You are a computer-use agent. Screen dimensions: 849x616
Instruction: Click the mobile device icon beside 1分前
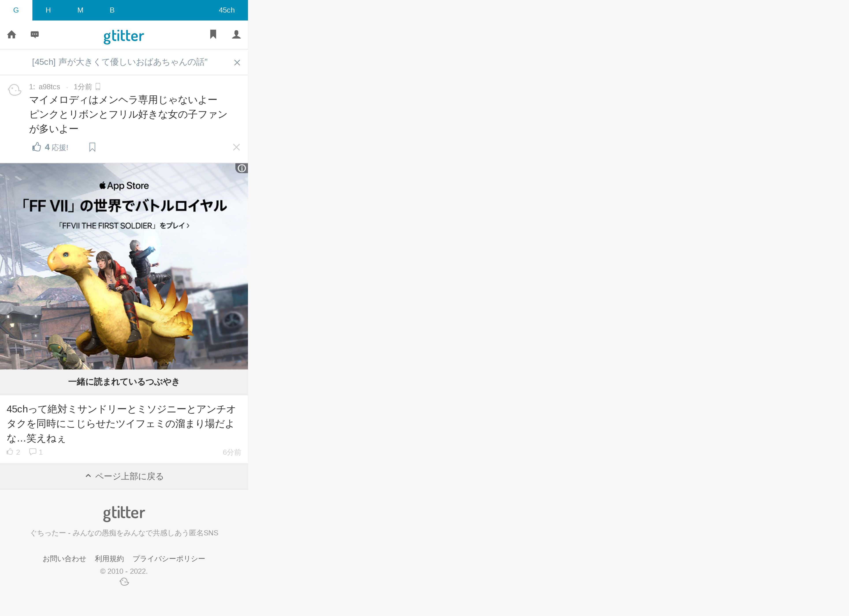98,86
